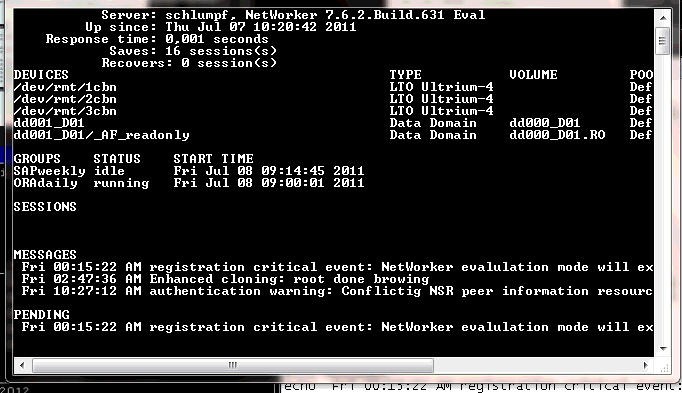The height and width of the screenshot is (393, 682).
Task: Click the 'Saves: 16 sessions(s)' line
Action: point(193,51)
